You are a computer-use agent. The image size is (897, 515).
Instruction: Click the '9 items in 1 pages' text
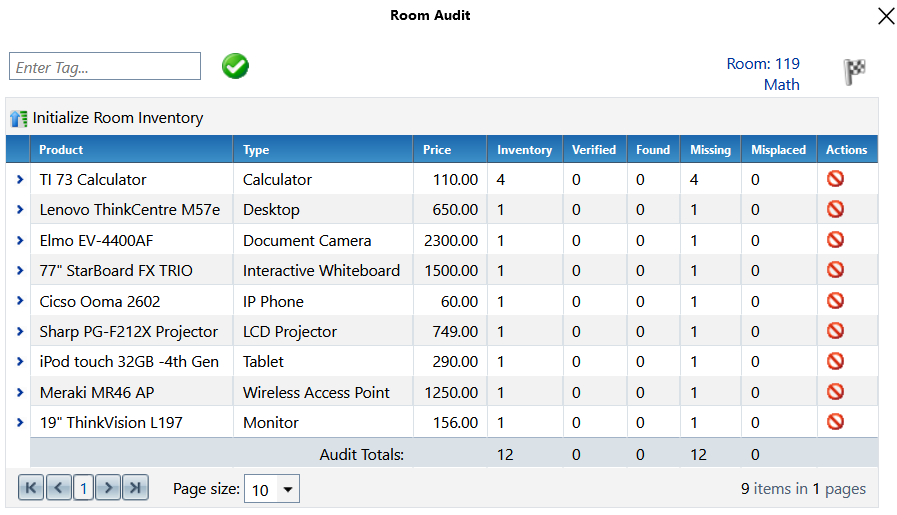point(803,489)
